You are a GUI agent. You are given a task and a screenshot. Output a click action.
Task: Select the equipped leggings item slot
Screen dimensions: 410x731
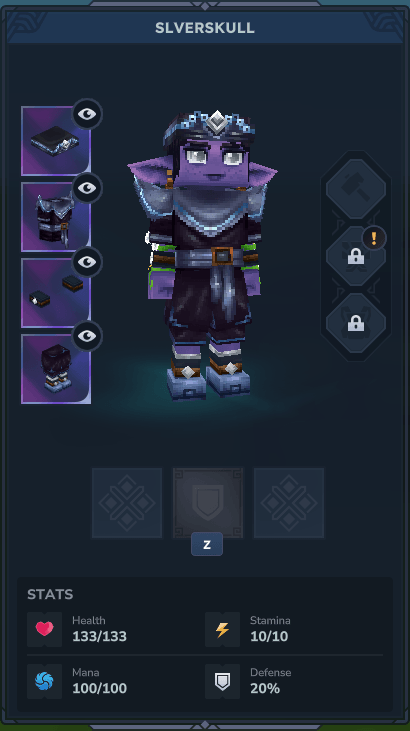(56, 369)
